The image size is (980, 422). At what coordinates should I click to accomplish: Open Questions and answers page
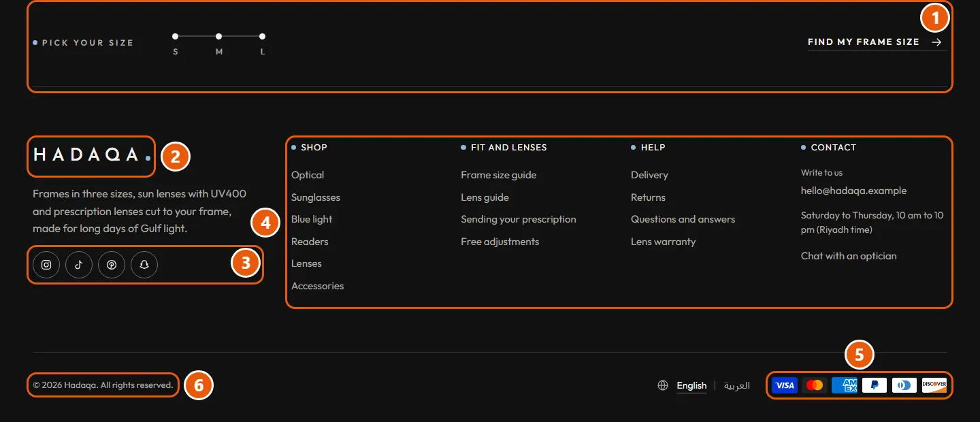pos(683,219)
